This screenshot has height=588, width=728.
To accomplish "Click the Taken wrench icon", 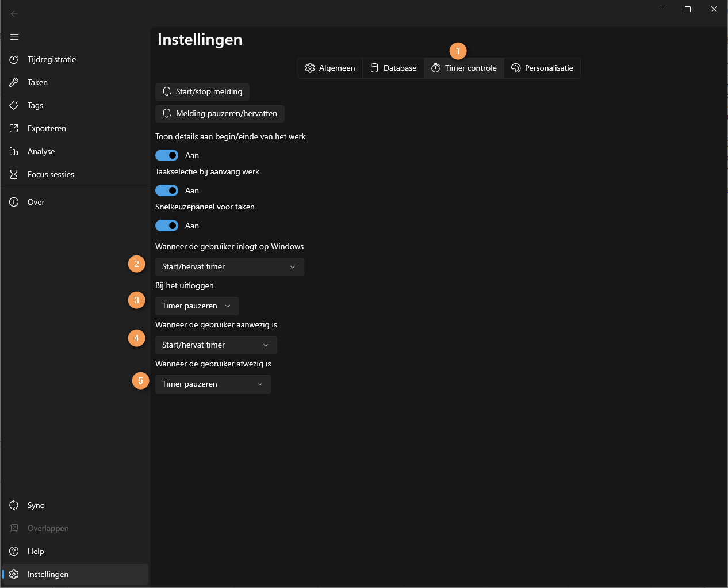I will tap(14, 82).
